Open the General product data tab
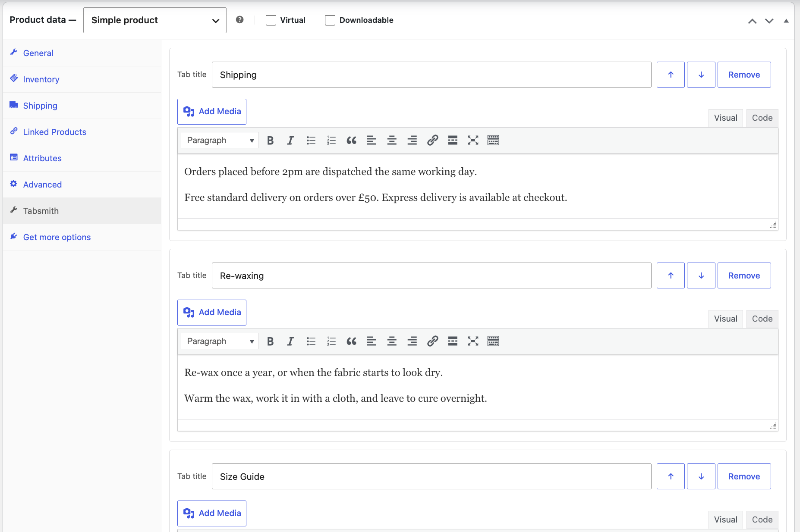This screenshot has height=532, width=800. [82, 53]
